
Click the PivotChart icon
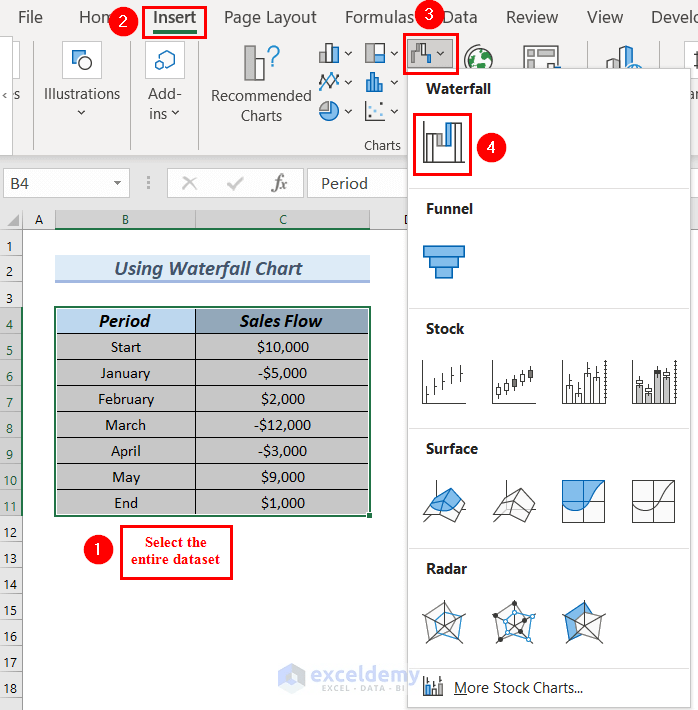click(x=541, y=57)
